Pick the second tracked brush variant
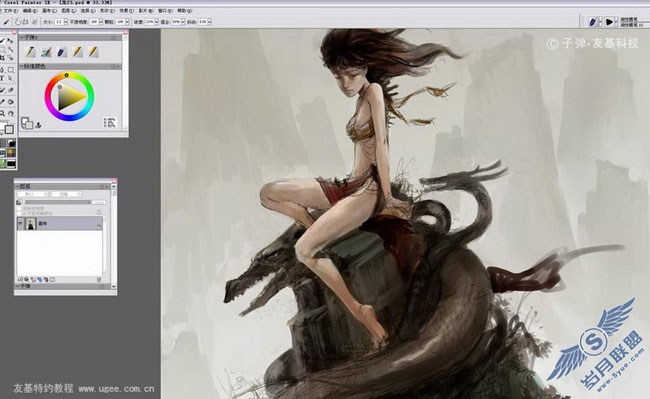Image resolution: width=650 pixels, height=399 pixels. point(46,52)
